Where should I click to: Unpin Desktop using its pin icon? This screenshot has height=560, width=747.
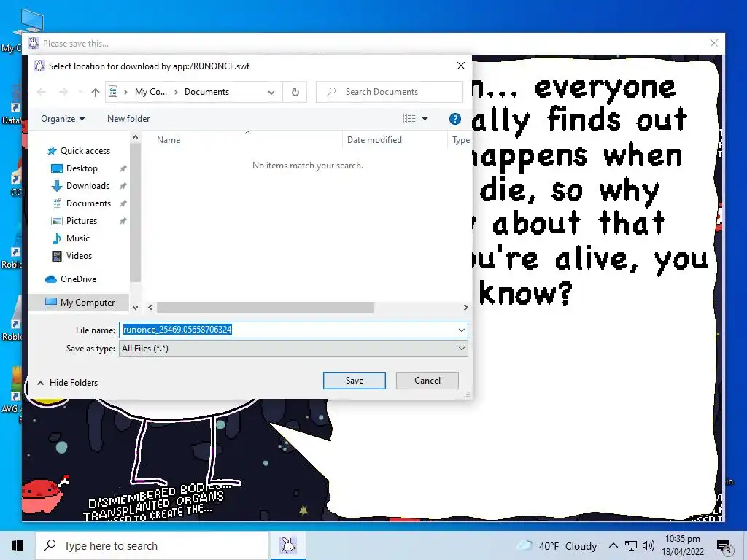(123, 168)
